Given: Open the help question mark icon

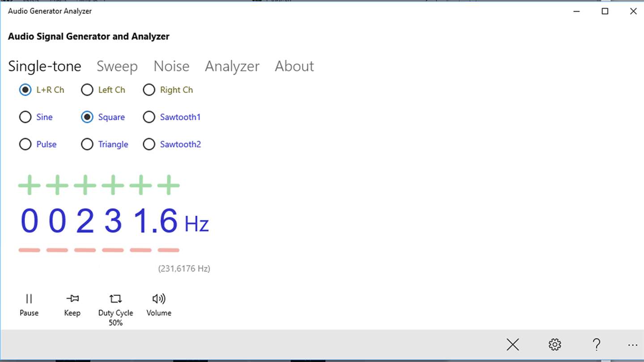Looking at the screenshot, I should (596, 345).
